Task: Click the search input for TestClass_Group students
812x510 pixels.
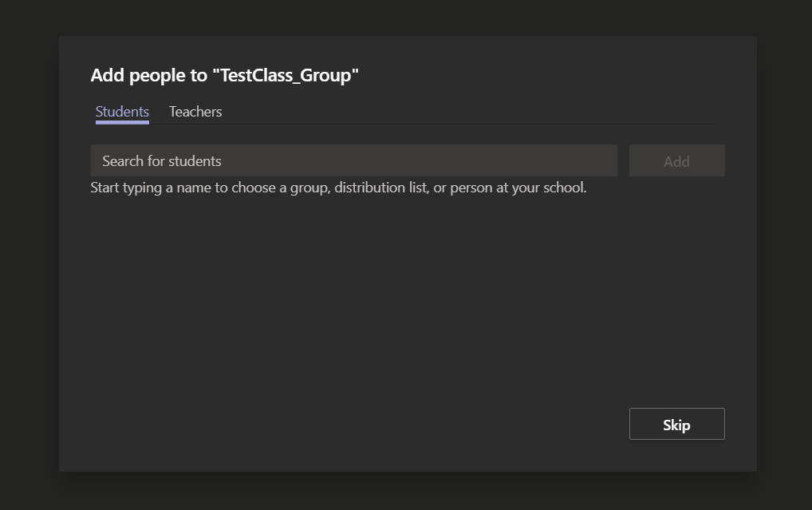Action: pos(353,160)
